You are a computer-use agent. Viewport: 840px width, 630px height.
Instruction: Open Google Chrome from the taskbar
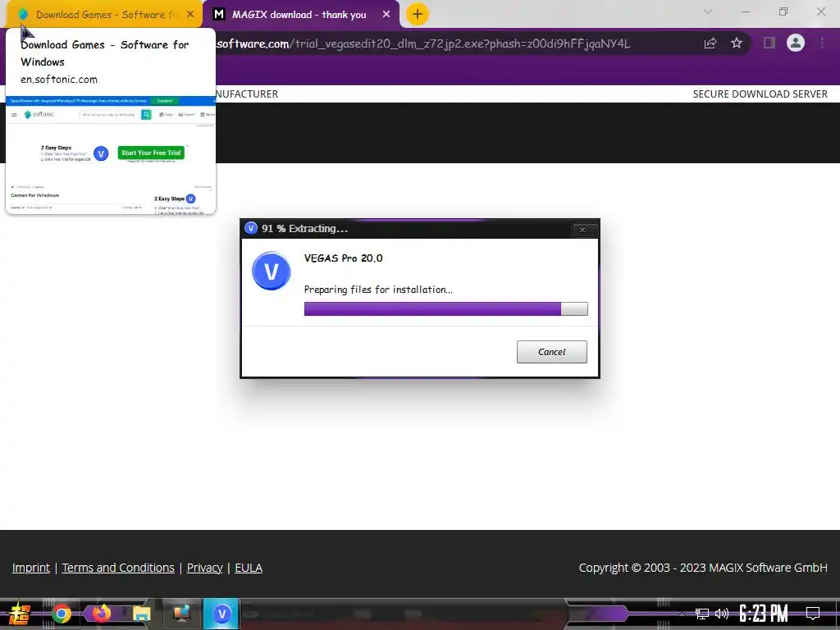pyautogui.click(x=61, y=614)
